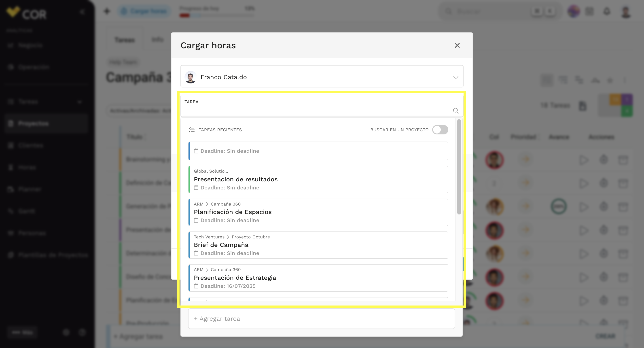644x348 pixels.
Task: Click Franco Cataldo's avatar in the dialog
Action: 191,77
